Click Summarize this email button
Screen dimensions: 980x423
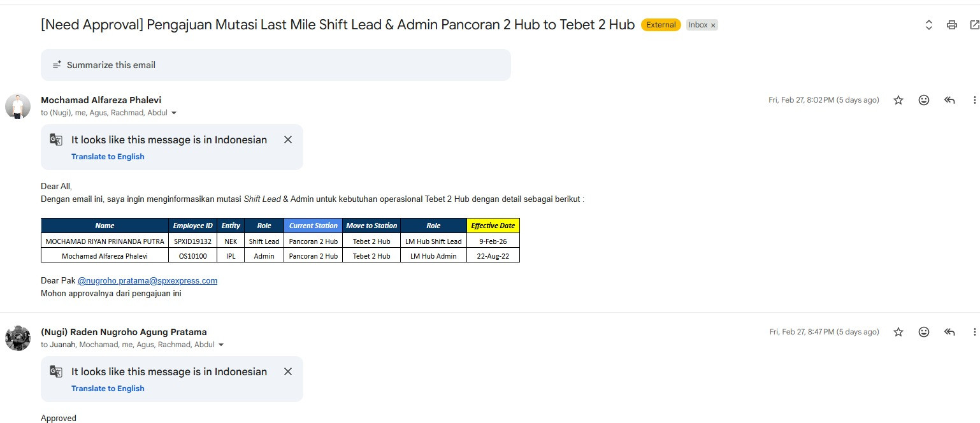click(111, 65)
